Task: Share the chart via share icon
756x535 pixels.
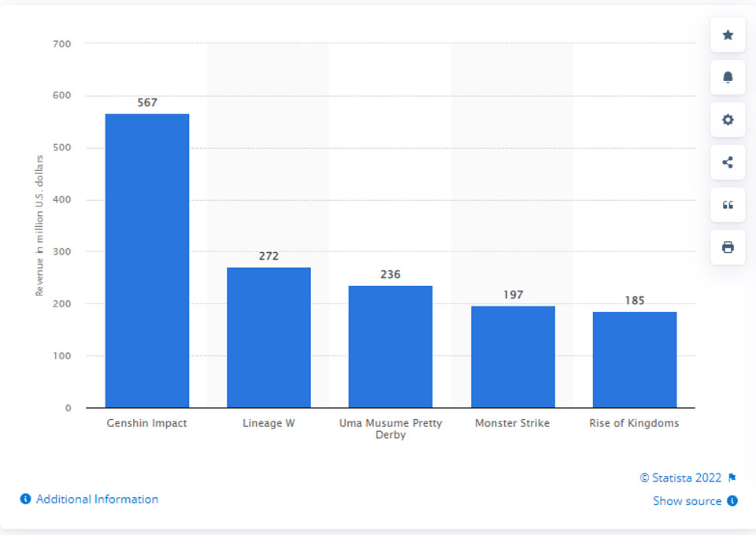Action: (x=728, y=162)
